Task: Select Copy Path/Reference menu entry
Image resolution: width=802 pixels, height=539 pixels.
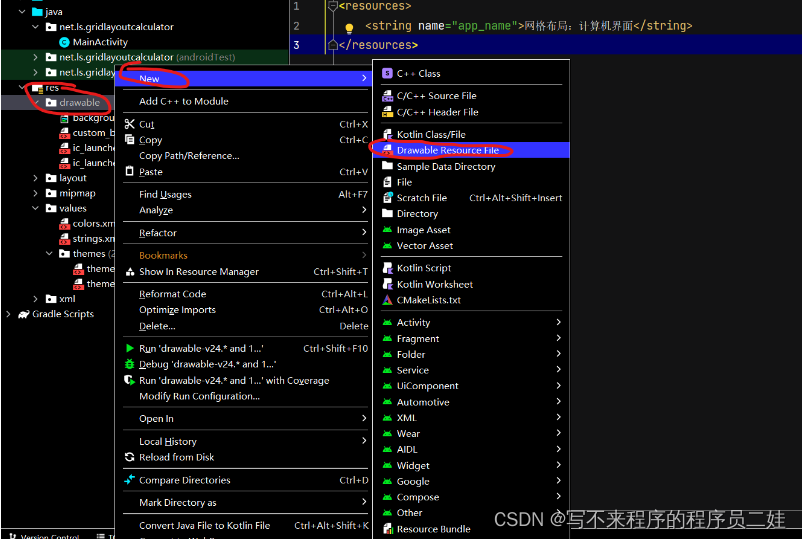Action: pos(245,155)
